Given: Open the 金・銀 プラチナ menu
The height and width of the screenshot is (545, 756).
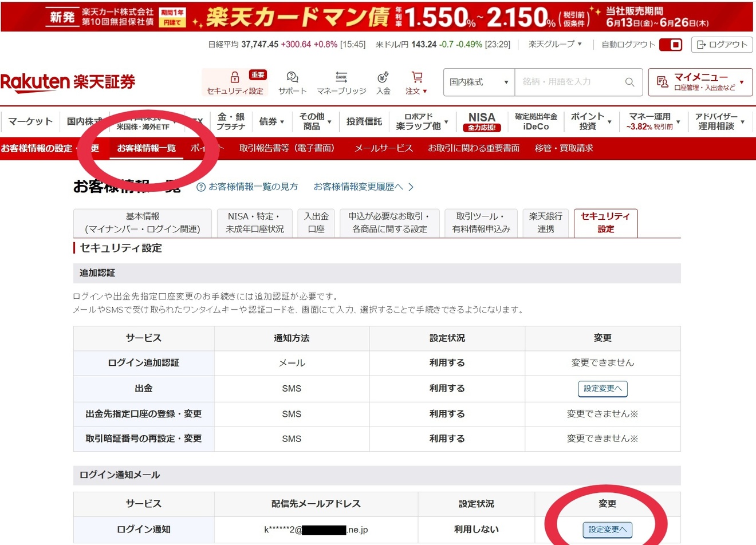Looking at the screenshot, I should click(x=231, y=121).
